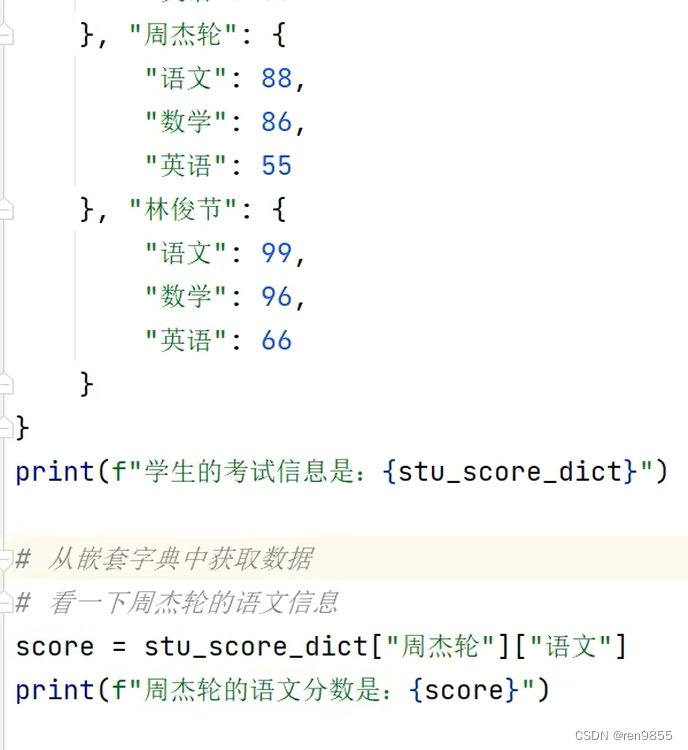Image resolution: width=688 pixels, height=750 pixels.
Task: Click the string text "周杰轮的语文分数是"
Action: tap(261, 690)
